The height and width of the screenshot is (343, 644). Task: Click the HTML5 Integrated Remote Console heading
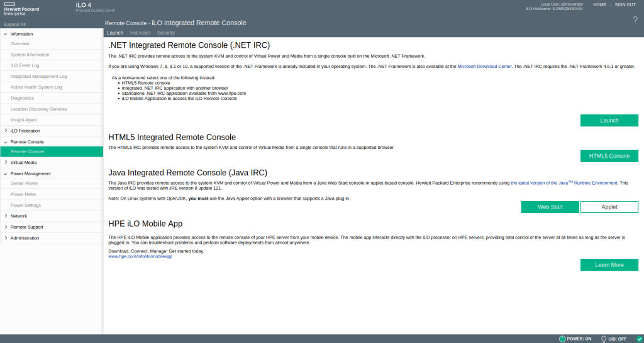172,137
